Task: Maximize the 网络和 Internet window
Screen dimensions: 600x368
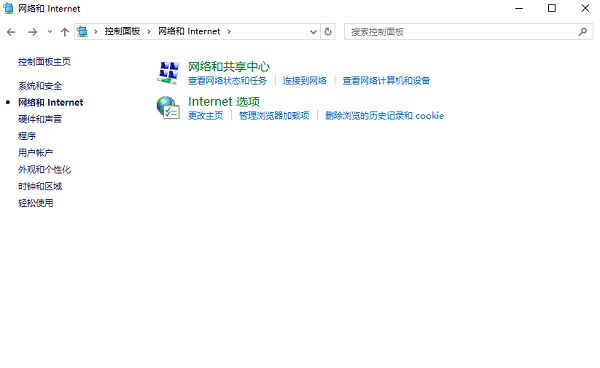Action: point(552,8)
